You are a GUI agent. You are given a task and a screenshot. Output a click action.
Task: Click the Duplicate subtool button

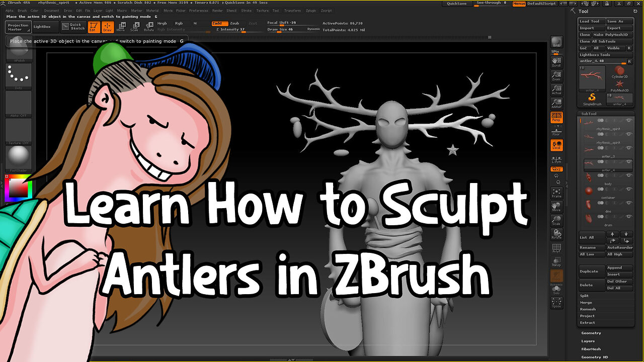592,271
